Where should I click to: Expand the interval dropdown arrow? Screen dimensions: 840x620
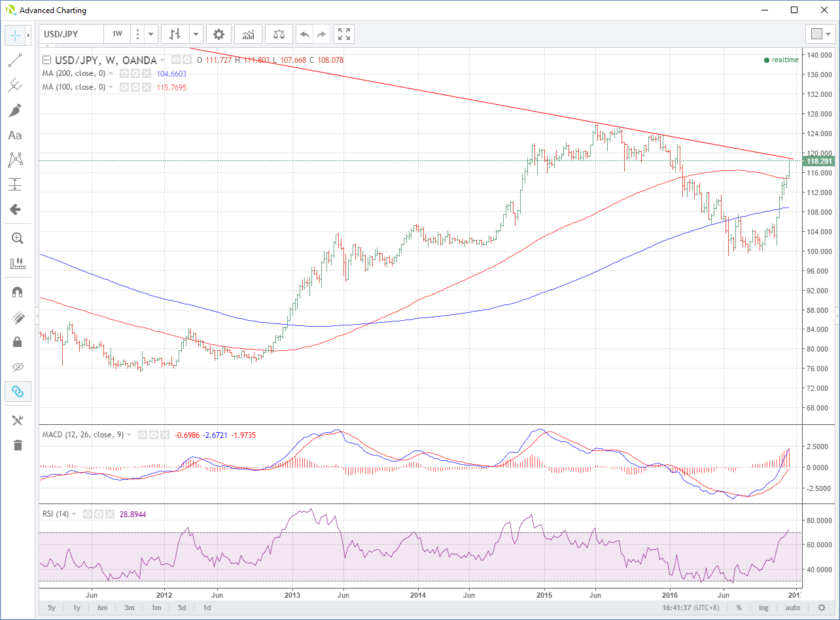click(151, 34)
